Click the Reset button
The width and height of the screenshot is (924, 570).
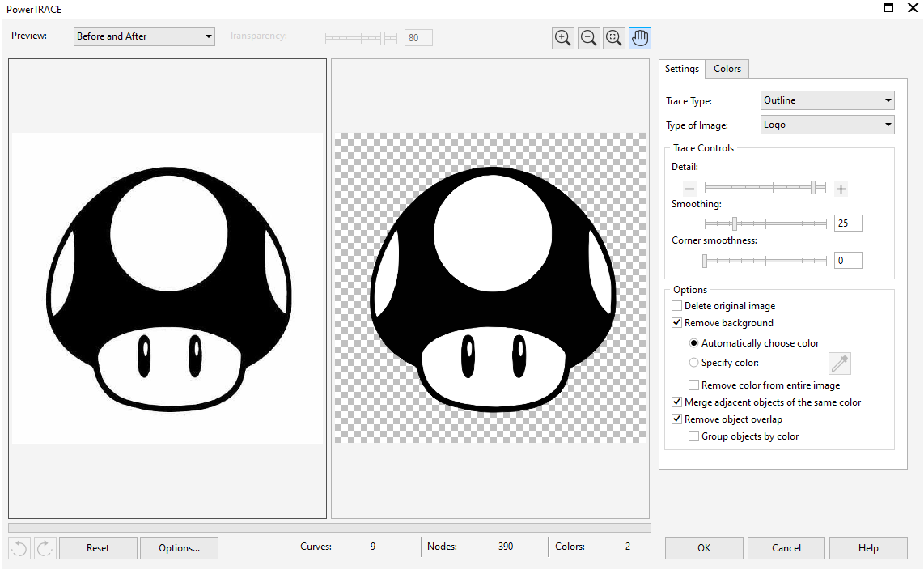point(98,548)
